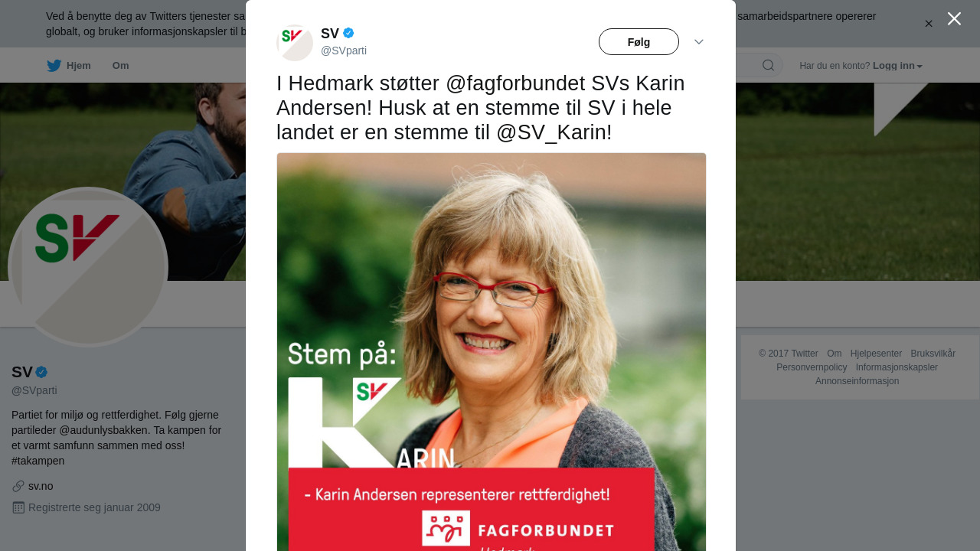Click the Twitter bird Hjem icon
This screenshot has height=551, width=980.
click(x=54, y=66)
